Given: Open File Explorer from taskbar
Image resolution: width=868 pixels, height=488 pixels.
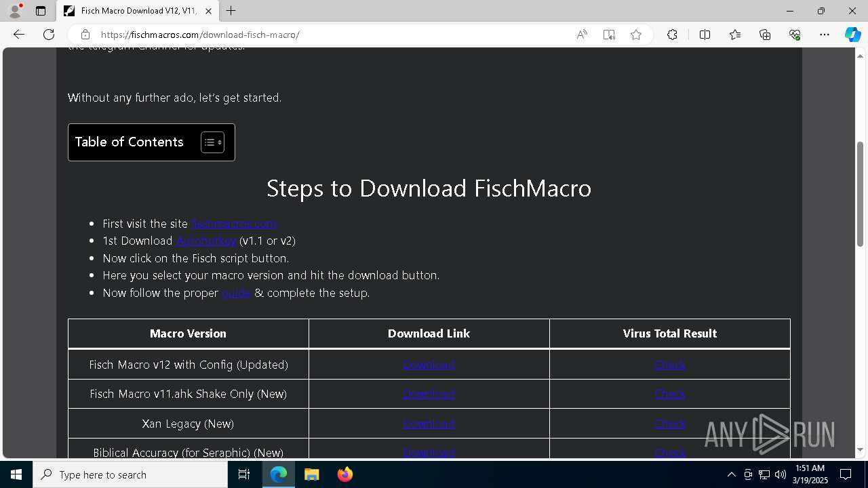Looking at the screenshot, I should click(x=311, y=474).
